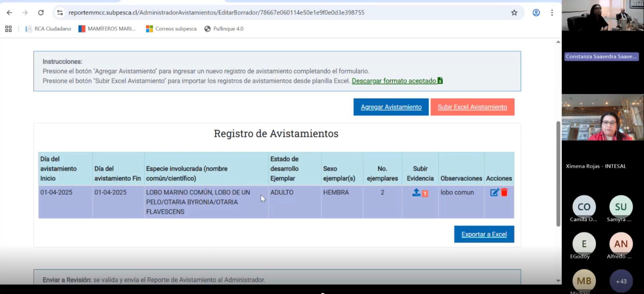This screenshot has height=294, width=644.
Task: Export the table with Exportar a Excel
Action: (x=484, y=234)
